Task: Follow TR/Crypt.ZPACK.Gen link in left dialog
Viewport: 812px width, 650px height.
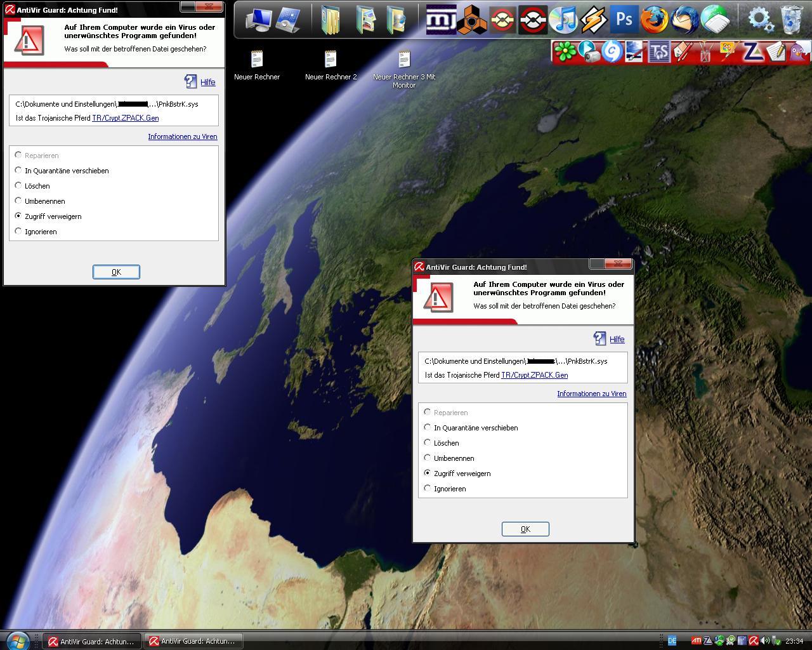Action: tap(126, 118)
